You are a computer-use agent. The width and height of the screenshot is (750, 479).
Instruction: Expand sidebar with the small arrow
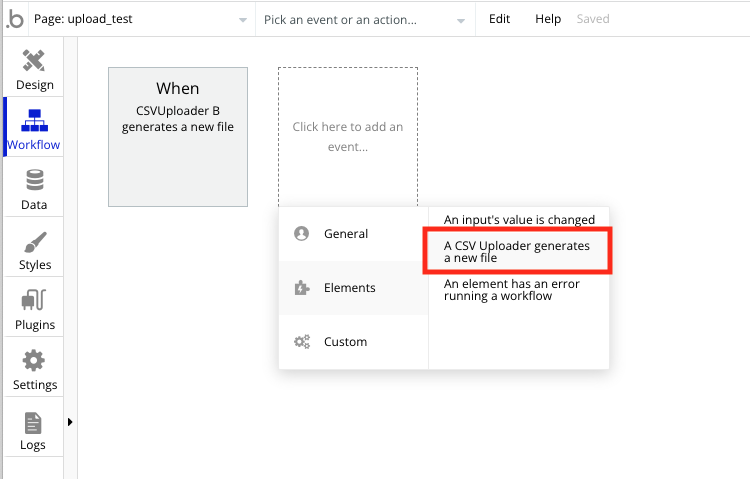point(70,422)
